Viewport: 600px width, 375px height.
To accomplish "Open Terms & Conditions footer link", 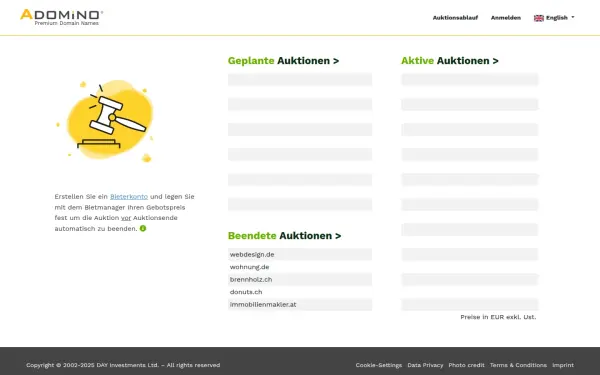I will 518,365.
